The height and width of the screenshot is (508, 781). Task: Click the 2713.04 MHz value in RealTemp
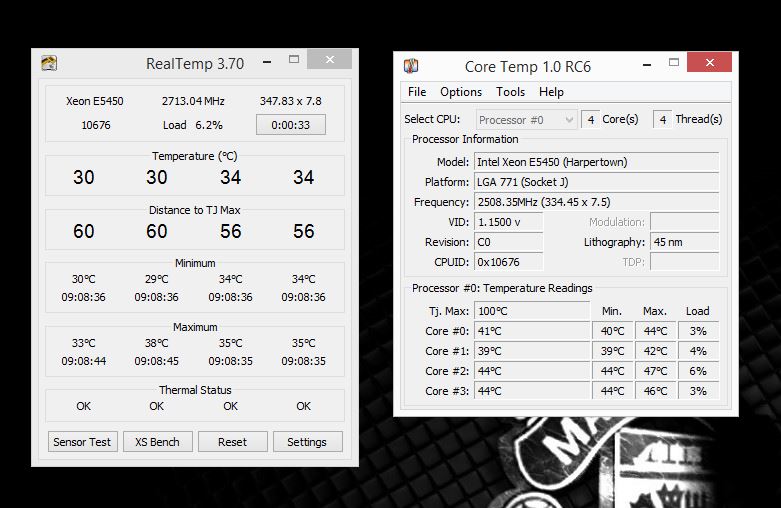(193, 101)
